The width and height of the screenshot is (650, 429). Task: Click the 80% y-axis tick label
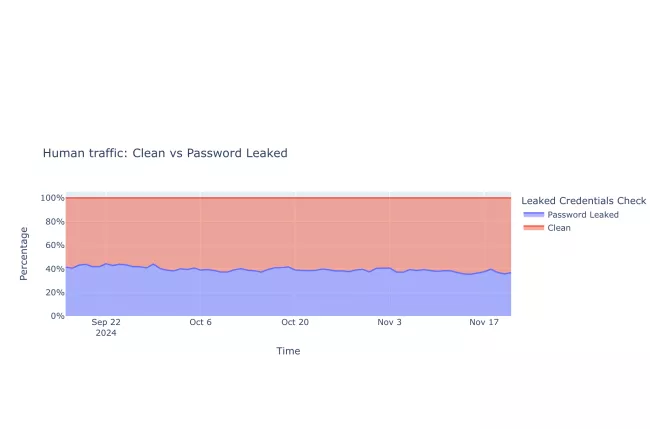[x=54, y=221]
